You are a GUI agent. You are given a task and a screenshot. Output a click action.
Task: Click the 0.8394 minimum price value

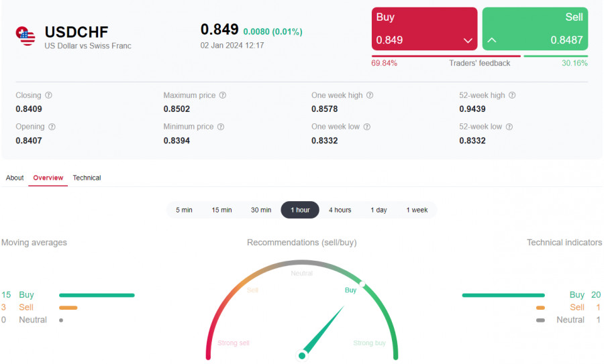pos(177,141)
